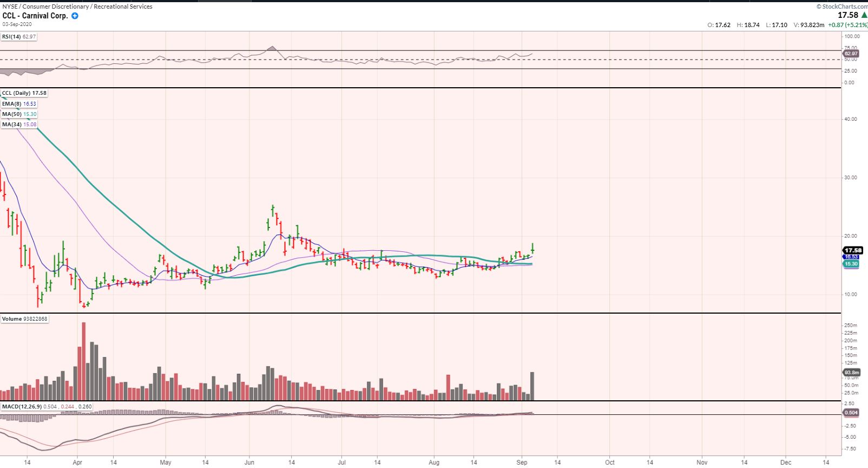
Task: Click the 03-Sep-2020 date label
Action: coord(17,24)
